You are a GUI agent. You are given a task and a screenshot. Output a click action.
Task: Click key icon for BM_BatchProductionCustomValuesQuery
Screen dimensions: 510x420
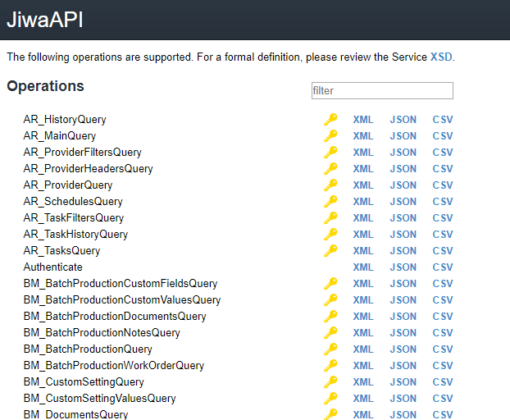(330, 299)
